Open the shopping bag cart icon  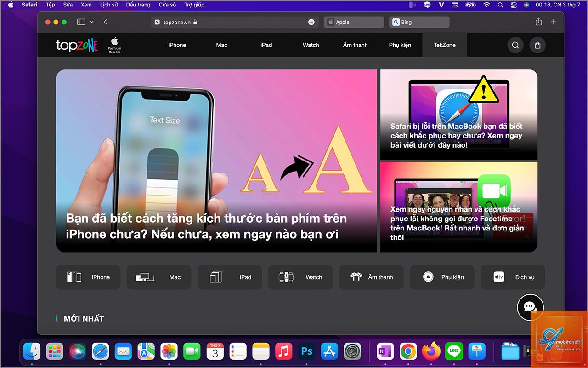(x=537, y=45)
